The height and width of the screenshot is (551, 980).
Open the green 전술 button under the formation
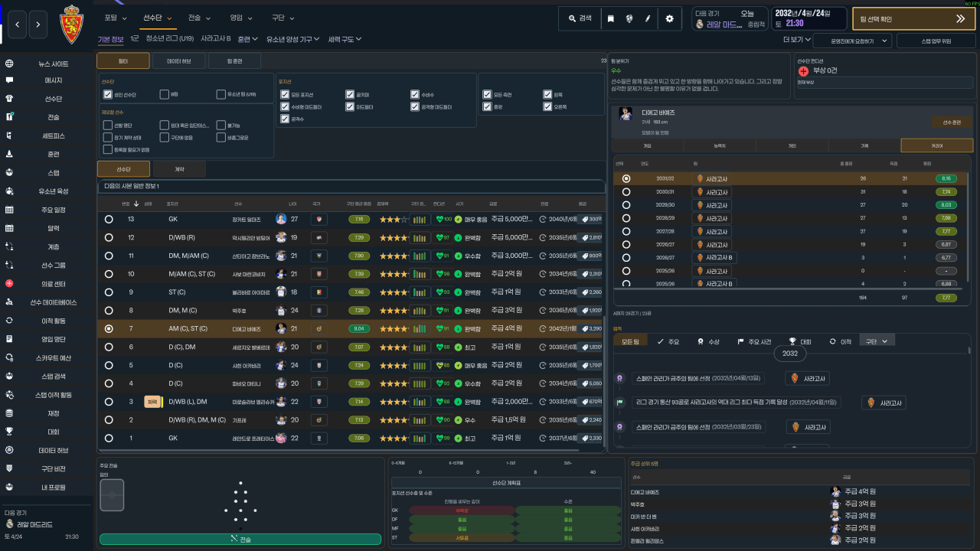pyautogui.click(x=240, y=540)
